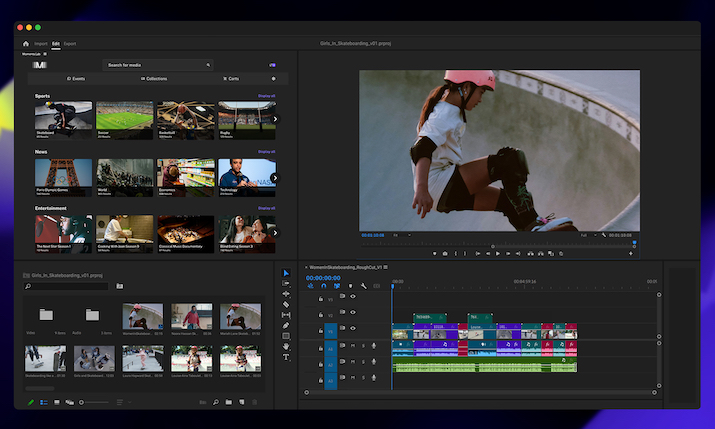Toggle the purple switch beside media search
Image resolution: width=715 pixels, height=429 pixels.
[272, 65]
